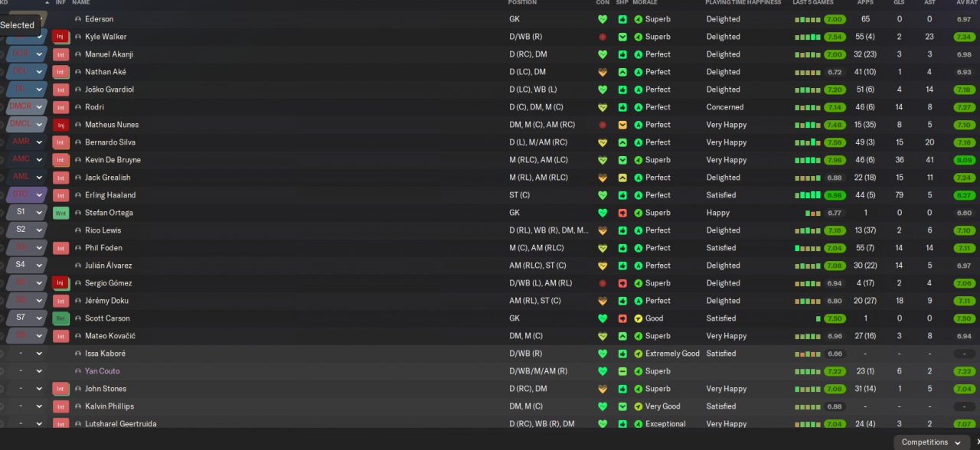Viewport: 980px width, 450px height.
Task: Click Rodri's 'Concerned' playing time status
Action: (725, 107)
